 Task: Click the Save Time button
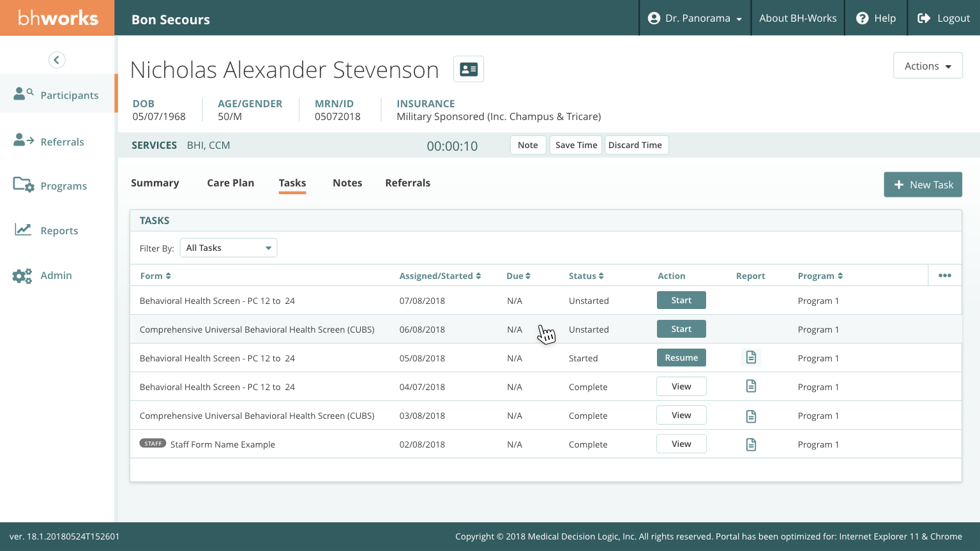click(577, 145)
